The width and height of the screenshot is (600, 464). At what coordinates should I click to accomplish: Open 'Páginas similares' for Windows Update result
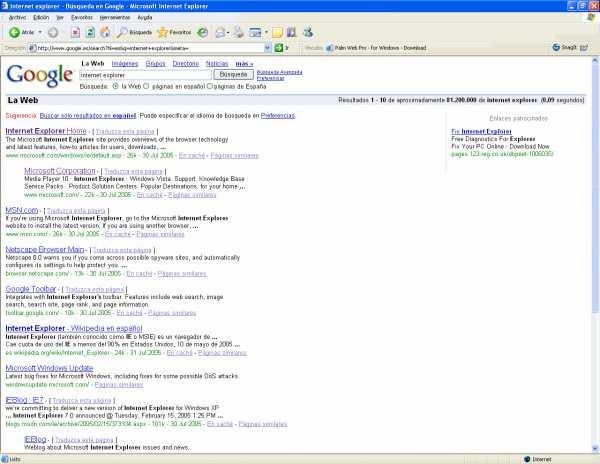(119, 384)
